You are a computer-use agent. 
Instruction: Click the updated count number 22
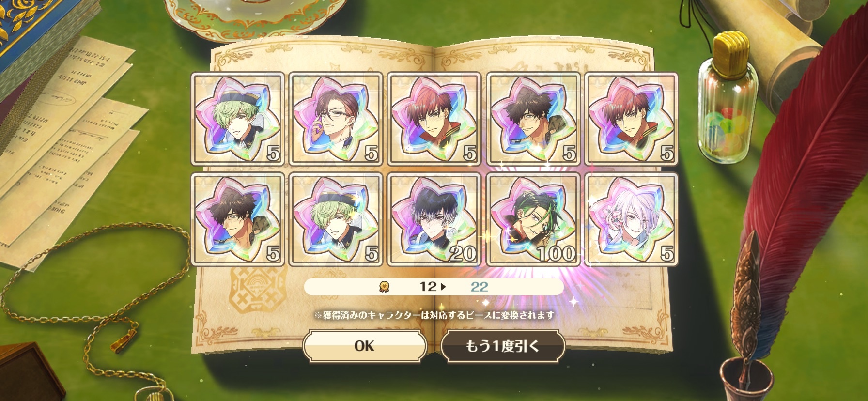pyautogui.click(x=479, y=287)
